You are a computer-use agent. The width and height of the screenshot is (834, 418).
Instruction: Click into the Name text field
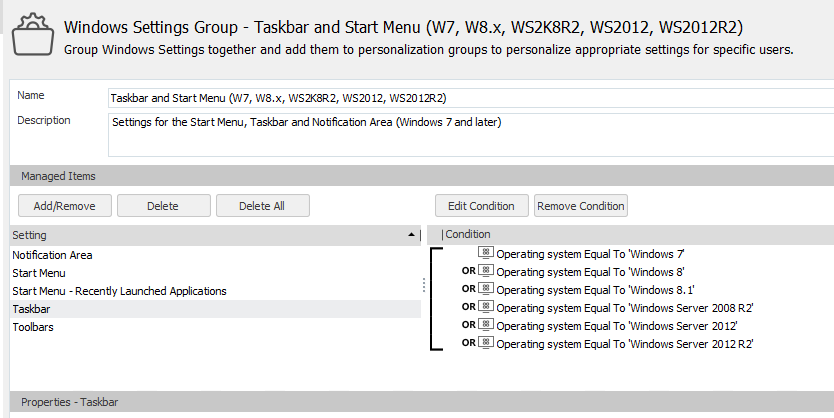coord(470,98)
